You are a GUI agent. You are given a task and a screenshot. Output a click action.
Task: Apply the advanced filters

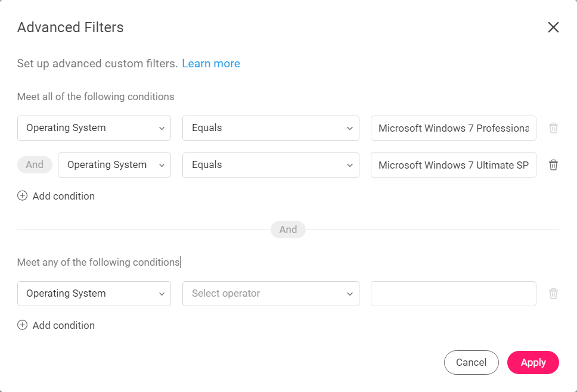point(533,362)
